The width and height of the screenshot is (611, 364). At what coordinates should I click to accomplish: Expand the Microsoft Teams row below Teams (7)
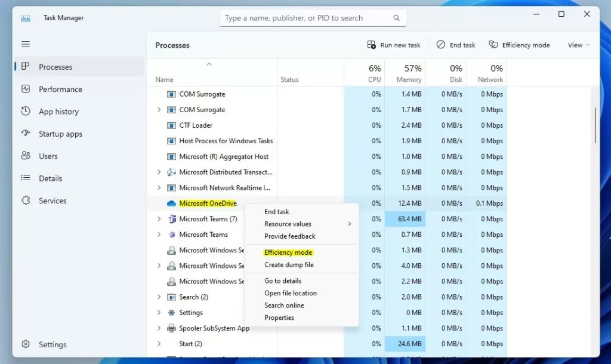click(159, 235)
